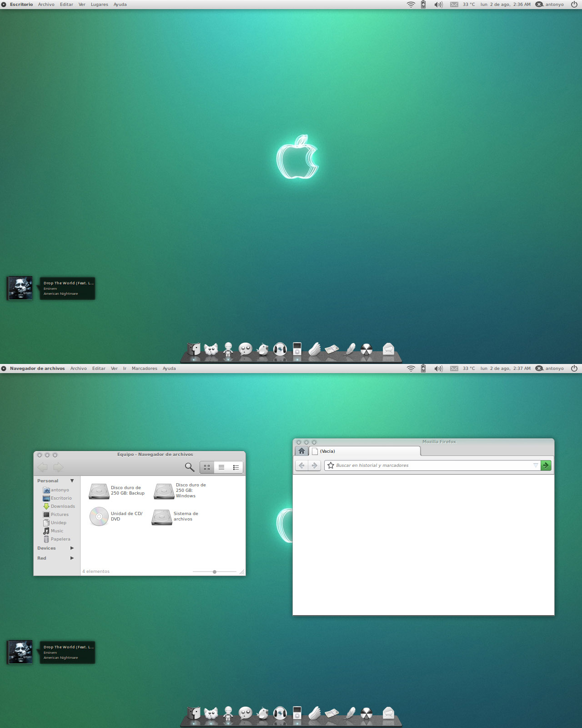Viewport: 582px width, 728px height.
Task: Collapse the Personal section in sidebar
Action: [72, 480]
